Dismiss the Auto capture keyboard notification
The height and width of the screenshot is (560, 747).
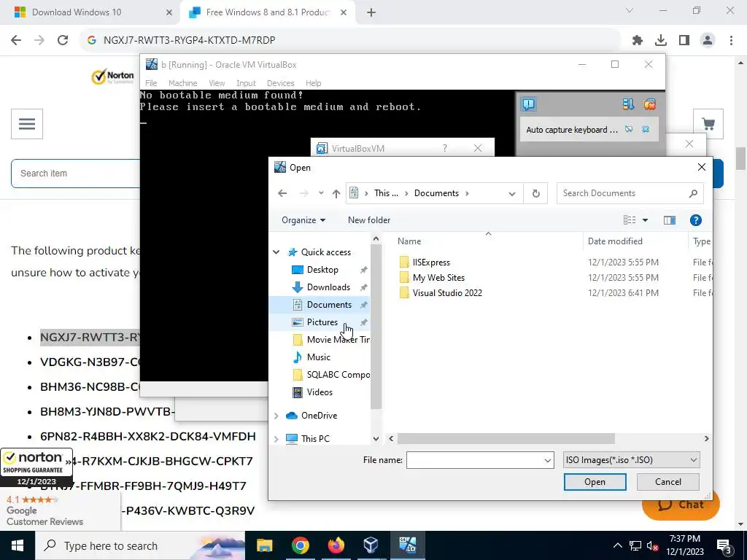pos(646,130)
